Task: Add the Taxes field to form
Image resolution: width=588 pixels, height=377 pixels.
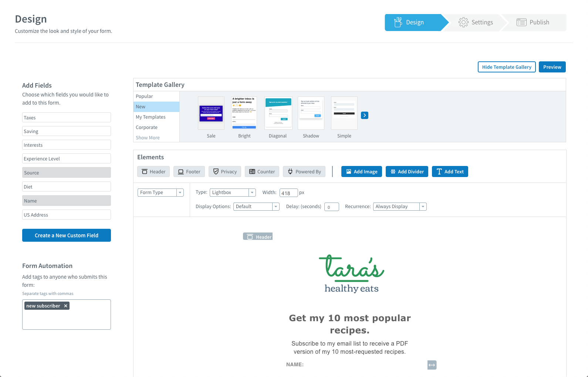Action: click(67, 118)
